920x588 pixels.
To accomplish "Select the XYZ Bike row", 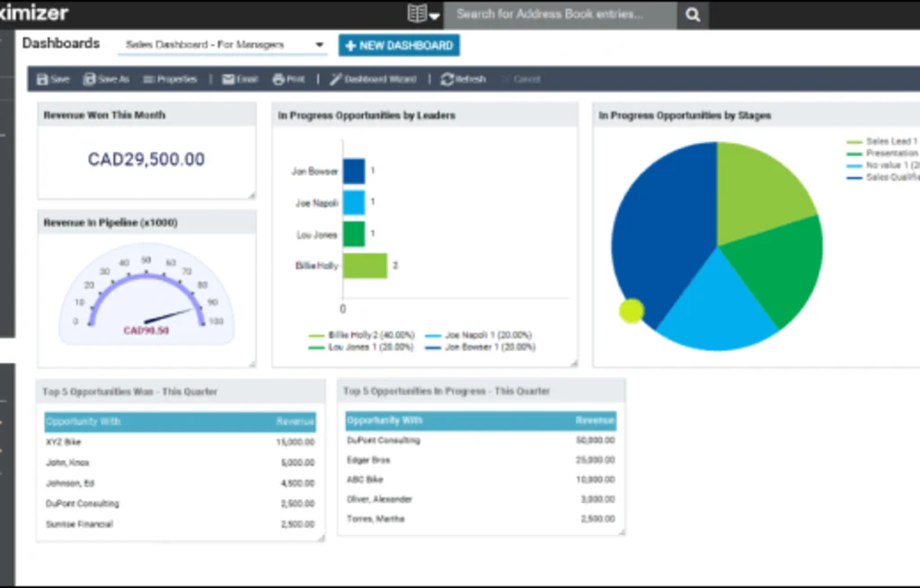I will [x=180, y=442].
